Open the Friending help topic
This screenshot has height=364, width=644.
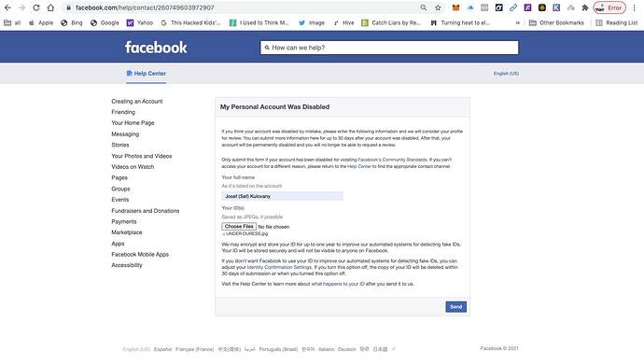[x=123, y=112]
